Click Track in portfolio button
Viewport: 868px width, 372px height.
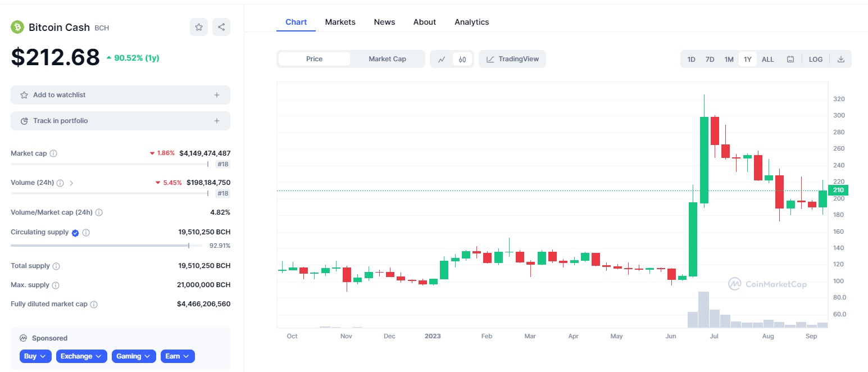click(x=120, y=121)
